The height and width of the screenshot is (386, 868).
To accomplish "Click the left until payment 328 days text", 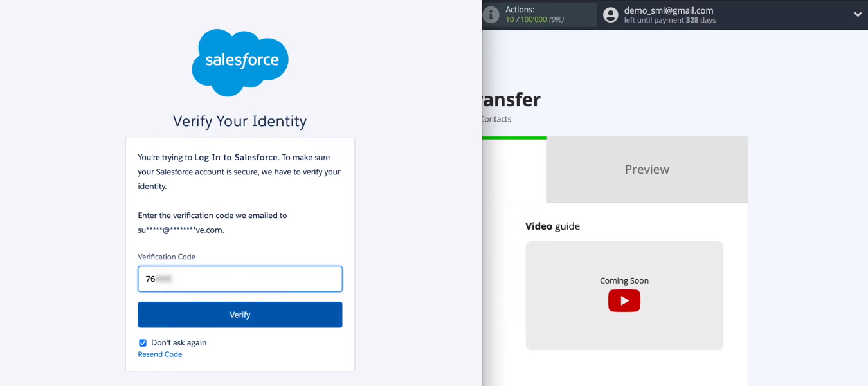I will 670,21.
